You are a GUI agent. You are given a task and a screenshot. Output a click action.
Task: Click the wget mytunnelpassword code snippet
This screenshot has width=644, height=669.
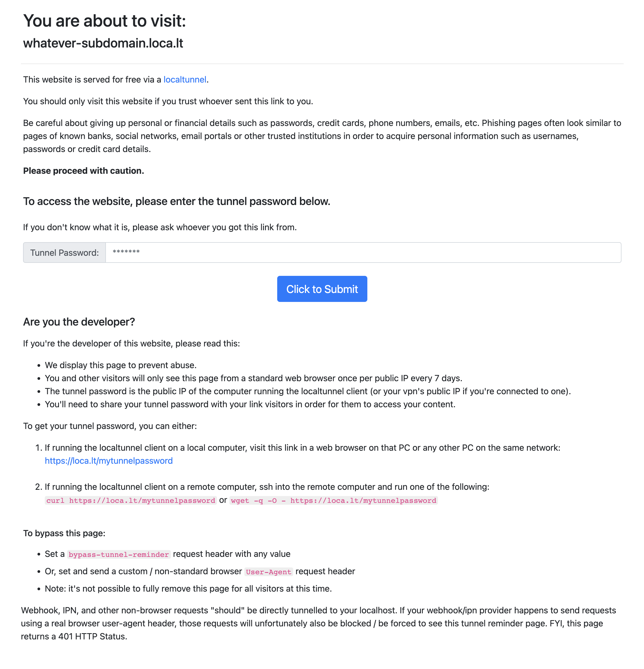333,500
